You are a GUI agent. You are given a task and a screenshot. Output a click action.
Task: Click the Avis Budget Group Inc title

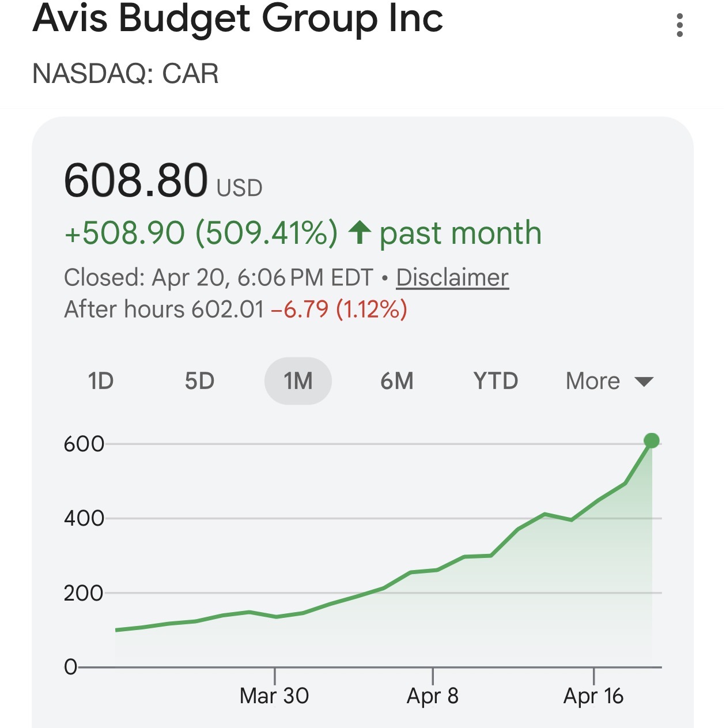point(238,18)
